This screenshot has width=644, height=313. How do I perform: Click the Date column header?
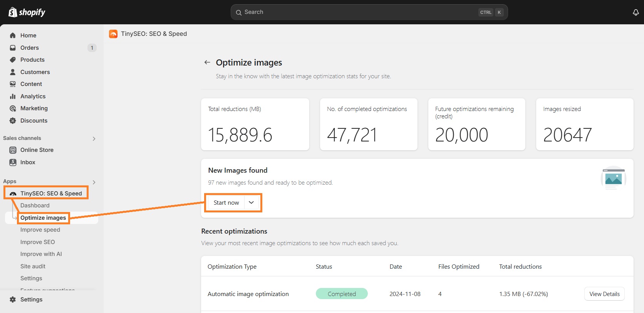click(396, 267)
